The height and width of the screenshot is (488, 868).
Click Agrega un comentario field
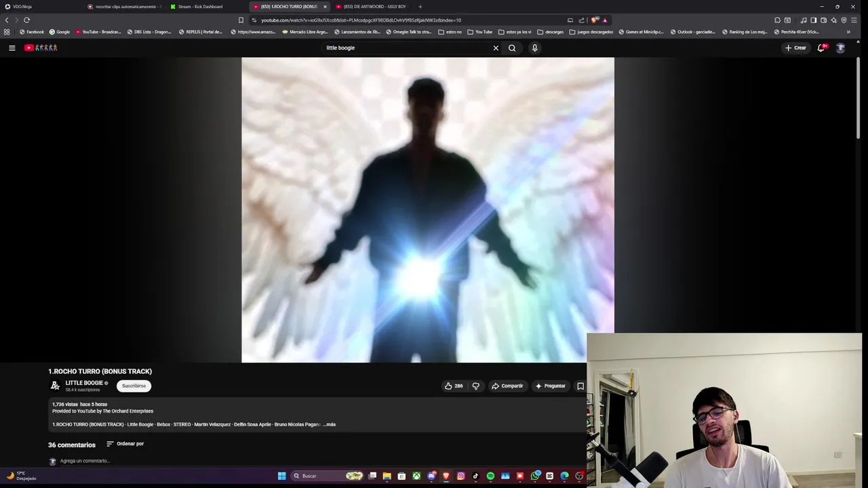point(84,461)
